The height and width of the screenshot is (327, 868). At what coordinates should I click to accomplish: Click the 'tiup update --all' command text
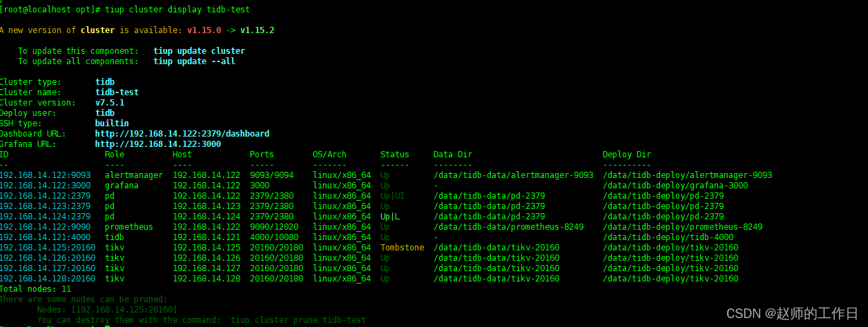(195, 61)
